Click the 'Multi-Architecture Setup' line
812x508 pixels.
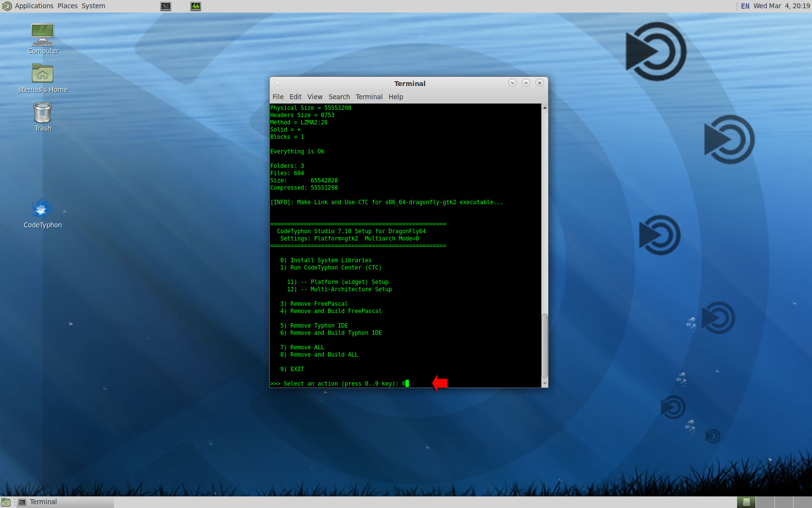[339, 289]
